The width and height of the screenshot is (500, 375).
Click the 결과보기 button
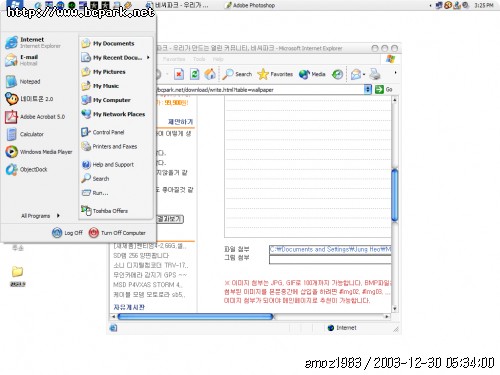point(170,219)
